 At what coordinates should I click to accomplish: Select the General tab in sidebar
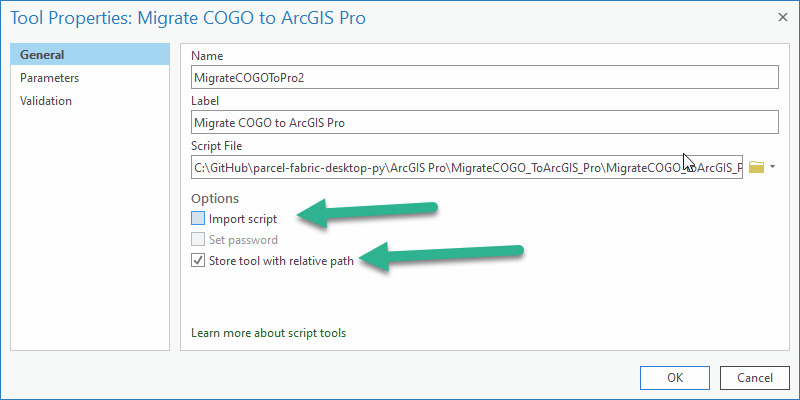coord(42,55)
